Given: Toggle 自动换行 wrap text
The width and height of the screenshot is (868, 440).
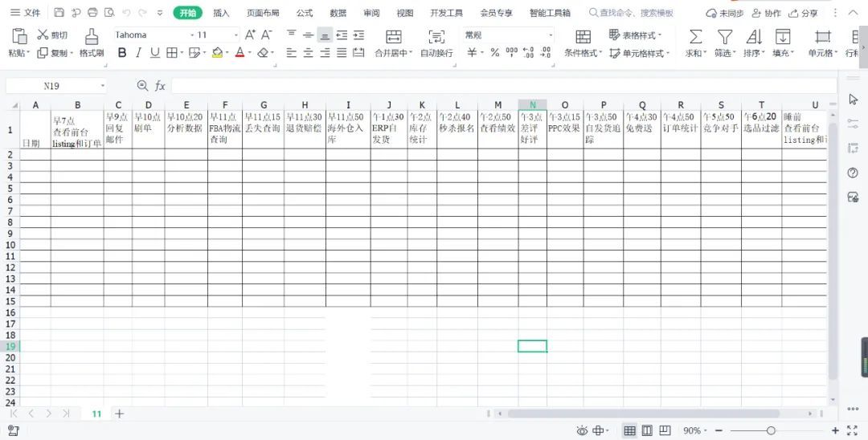Looking at the screenshot, I should tap(436, 42).
